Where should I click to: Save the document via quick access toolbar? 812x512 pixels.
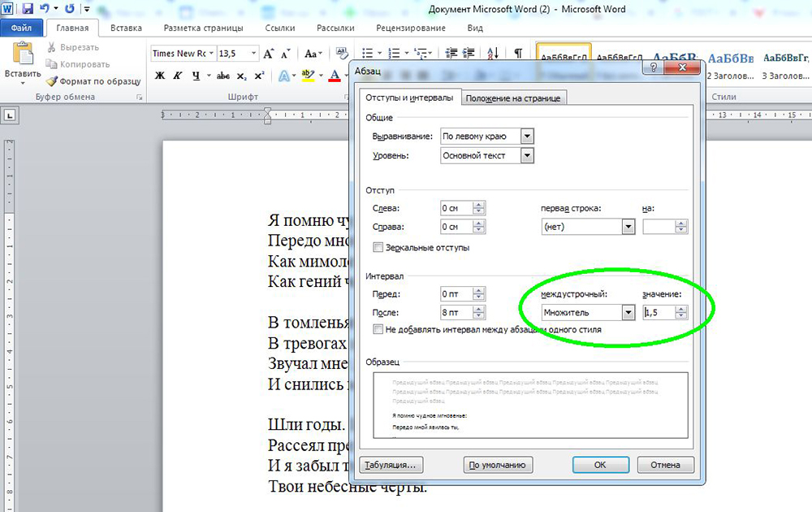28,8
